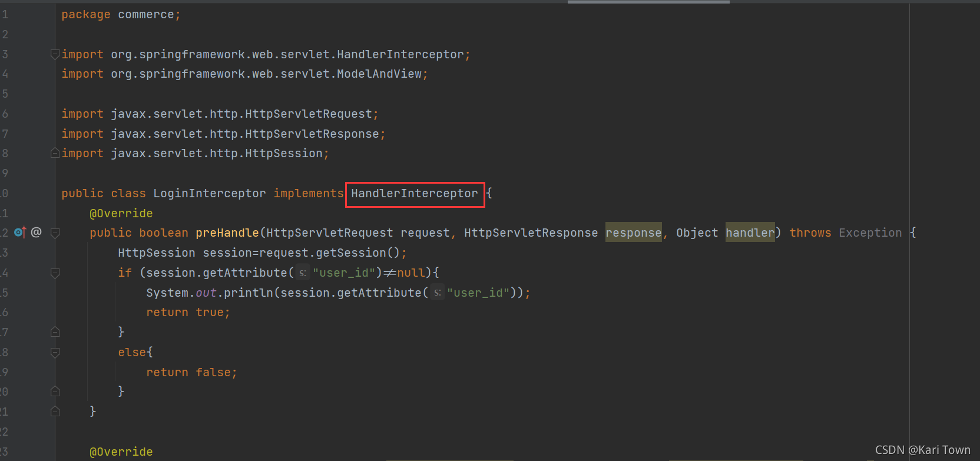Click the 'return false;' statement
This screenshot has height=461, width=980.
[191, 372]
